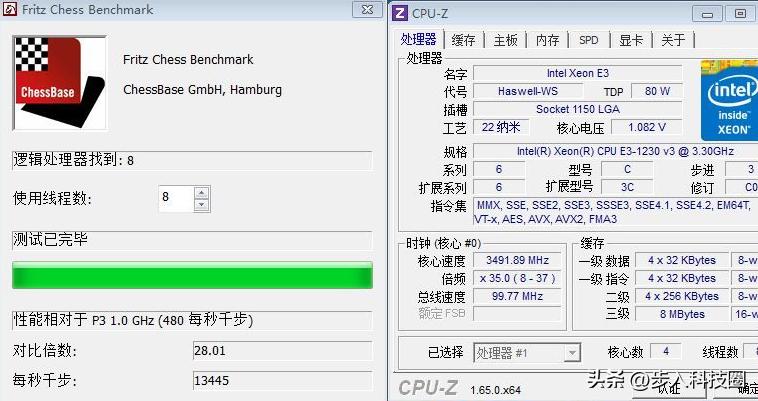Click the 22 纳米 process value
The height and width of the screenshot is (401, 758).
(x=501, y=127)
